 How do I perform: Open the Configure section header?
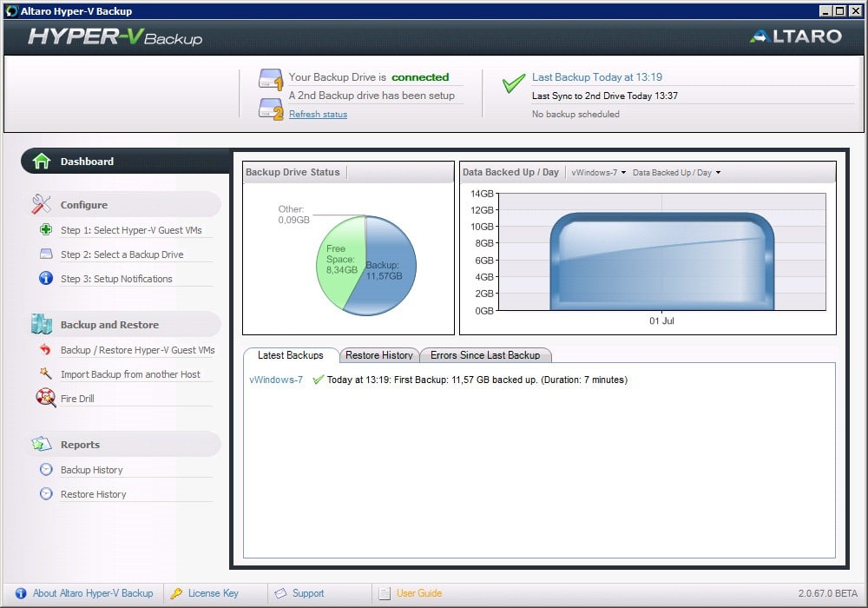coord(125,204)
